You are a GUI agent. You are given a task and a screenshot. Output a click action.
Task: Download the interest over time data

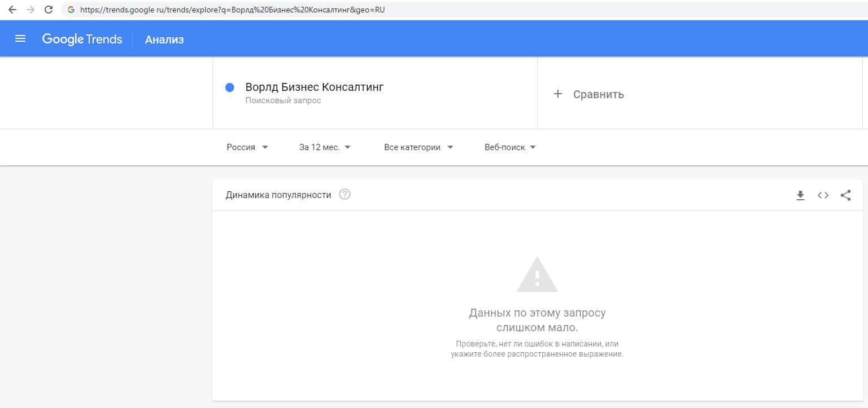tap(800, 195)
